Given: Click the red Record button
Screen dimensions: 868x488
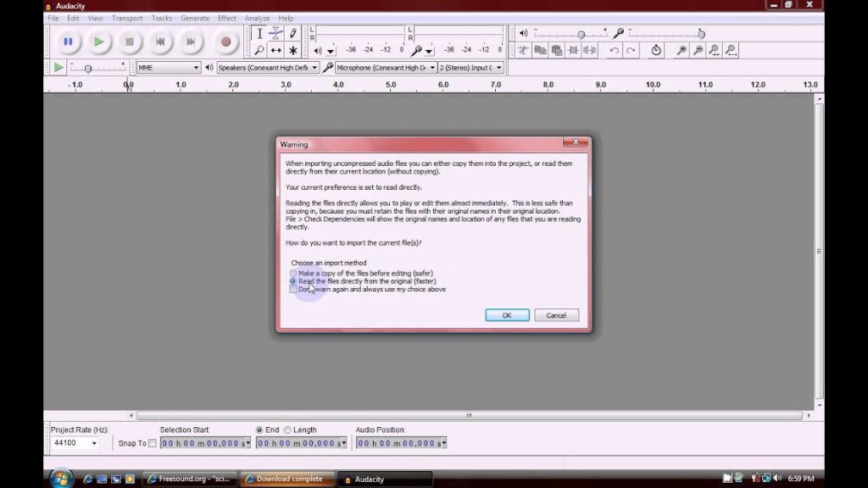Looking at the screenshot, I should pos(225,41).
